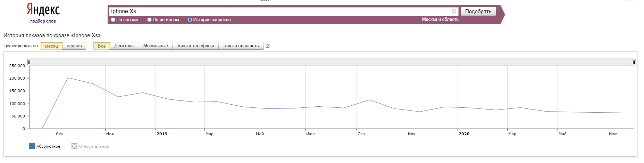Group data by неделя

pyautogui.click(x=74, y=46)
